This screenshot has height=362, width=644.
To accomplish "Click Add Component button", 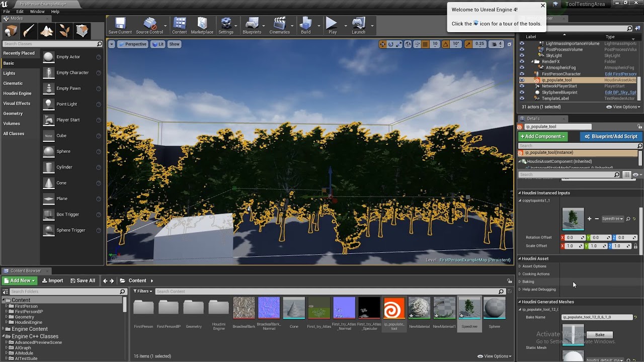I will [x=543, y=136].
